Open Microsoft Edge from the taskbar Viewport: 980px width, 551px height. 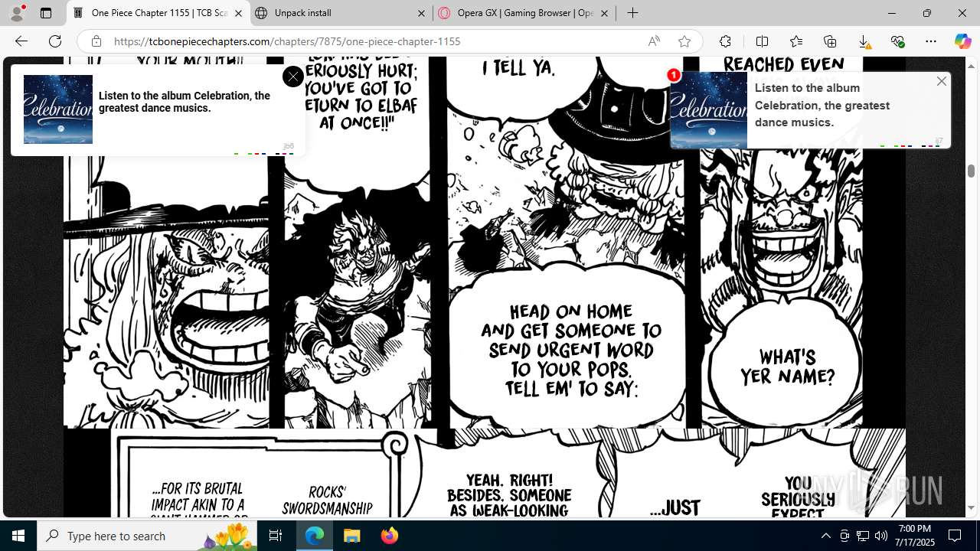pos(315,536)
